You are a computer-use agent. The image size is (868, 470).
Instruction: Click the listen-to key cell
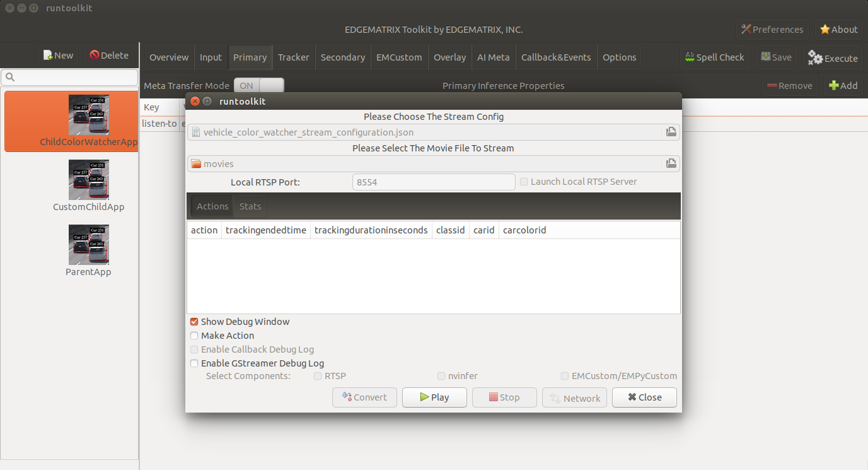click(159, 124)
